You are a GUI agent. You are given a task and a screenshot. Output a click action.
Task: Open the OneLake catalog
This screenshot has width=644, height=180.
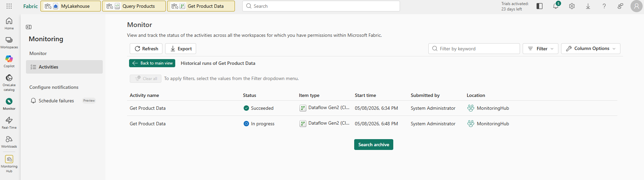coord(9,83)
